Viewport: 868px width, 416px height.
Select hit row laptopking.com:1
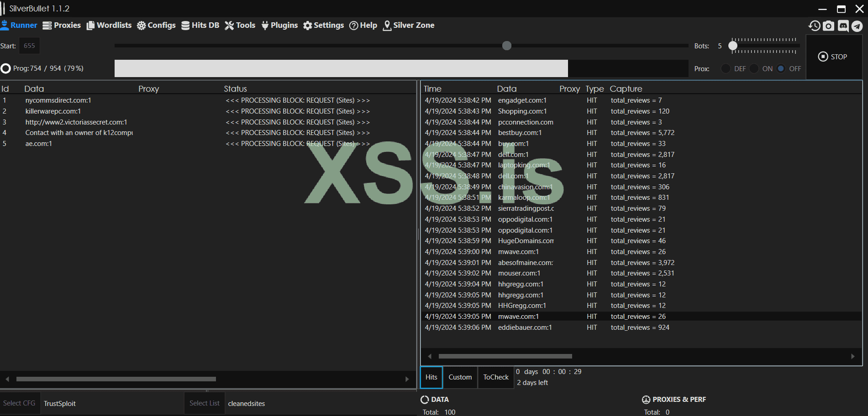click(641, 165)
